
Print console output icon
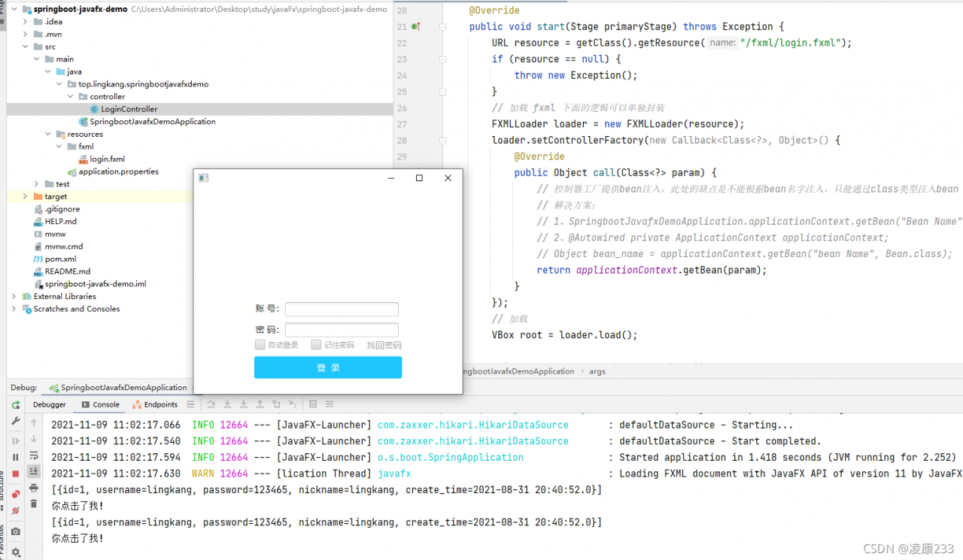point(34,488)
